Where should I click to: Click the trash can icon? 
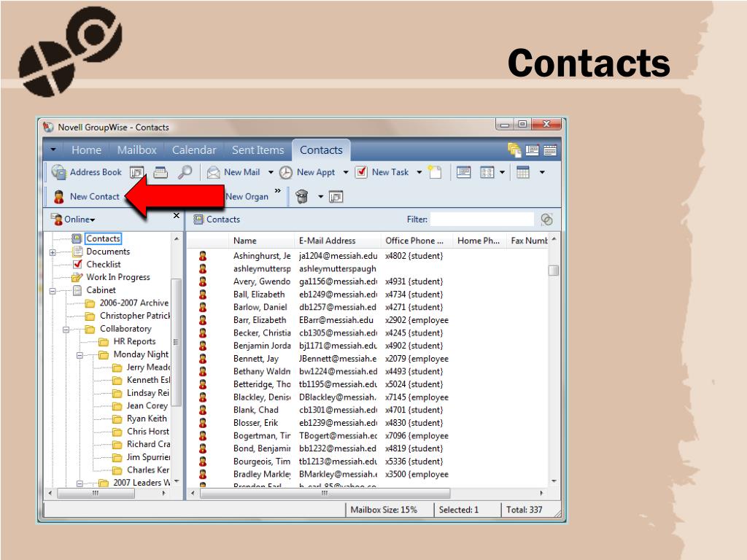301,196
